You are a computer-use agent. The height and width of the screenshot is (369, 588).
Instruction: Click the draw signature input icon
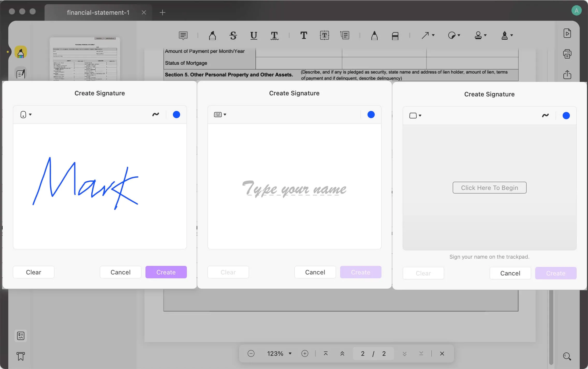click(24, 114)
